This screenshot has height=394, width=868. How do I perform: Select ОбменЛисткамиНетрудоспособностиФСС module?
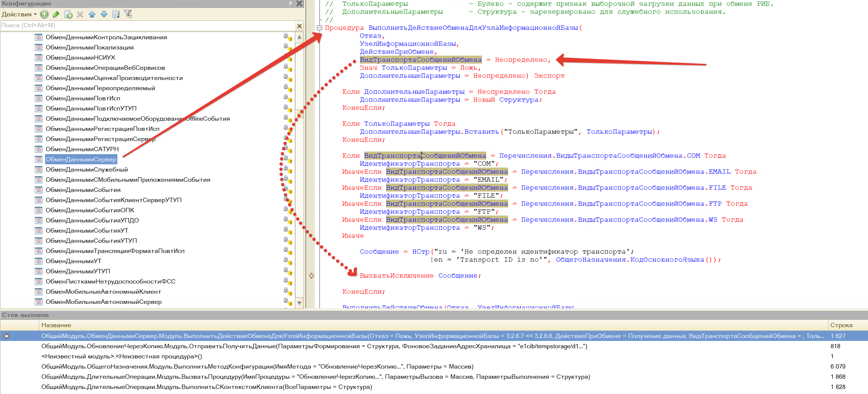click(x=110, y=281)
